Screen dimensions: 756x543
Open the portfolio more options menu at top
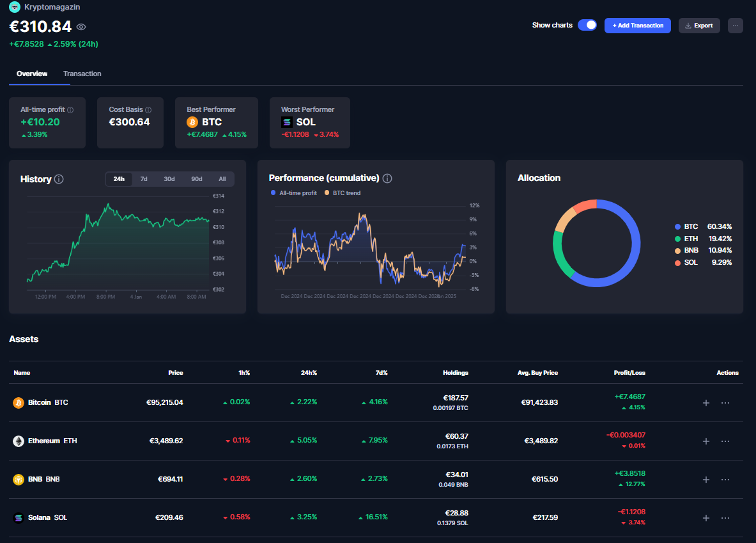click(736, 26)
